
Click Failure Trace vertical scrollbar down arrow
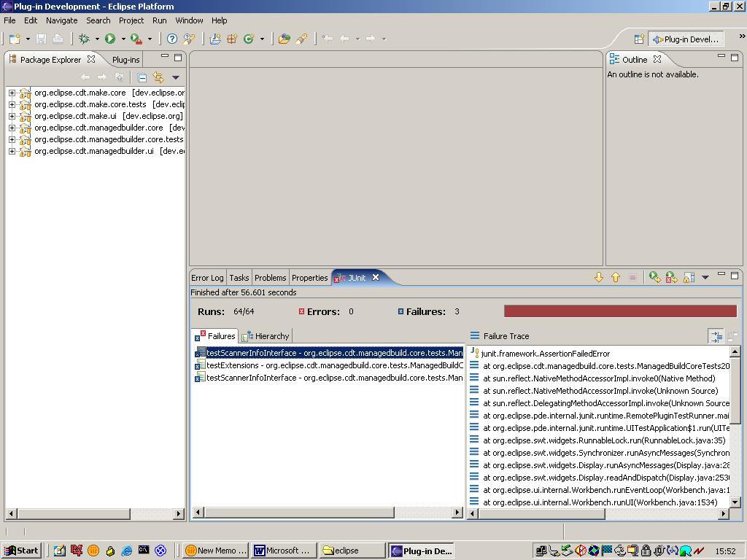pyautogui.click(x=735, y=502)
